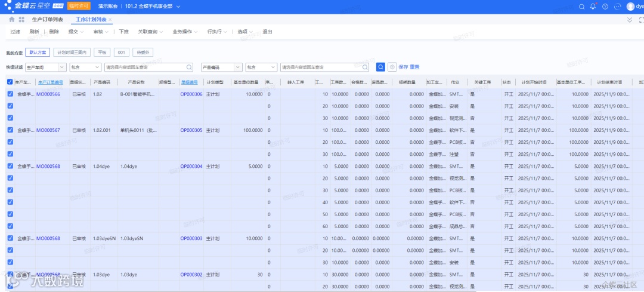Click 保存 next to quick filter
Viewport: 644px width, 292px height.
click(x=403, y=67)
